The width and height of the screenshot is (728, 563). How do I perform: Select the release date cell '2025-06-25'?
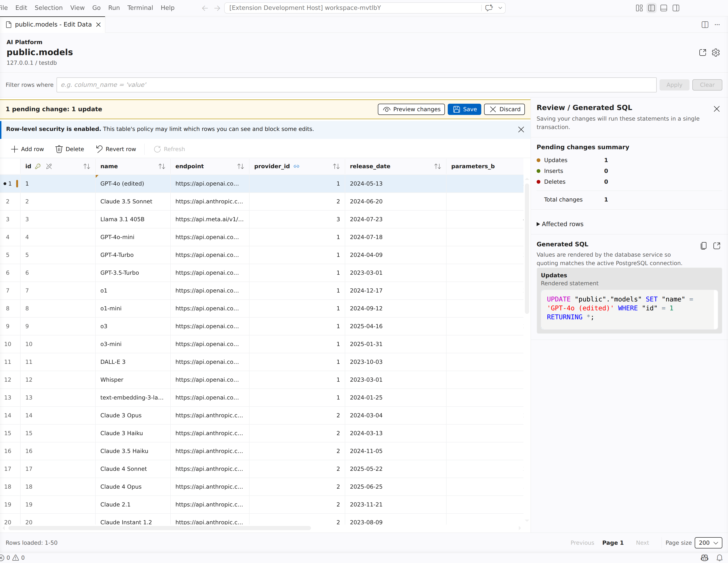click(x=395, y=487)
